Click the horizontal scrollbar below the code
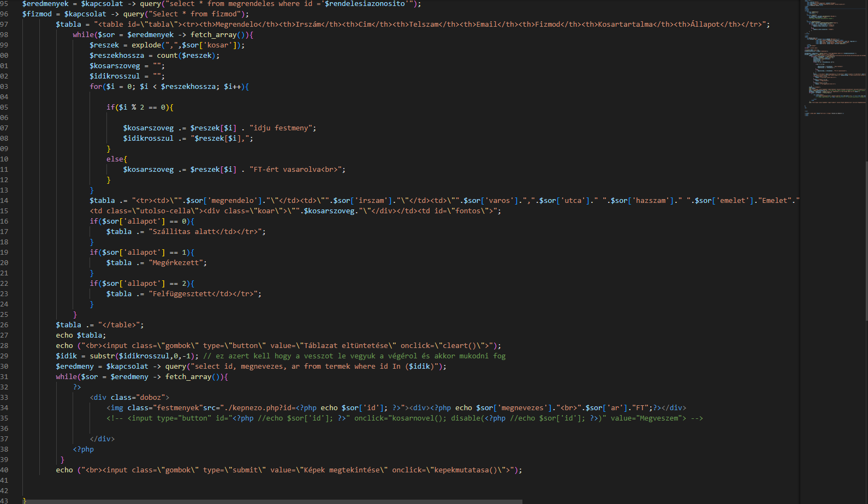The image size is (868, 504). point(272,501)
